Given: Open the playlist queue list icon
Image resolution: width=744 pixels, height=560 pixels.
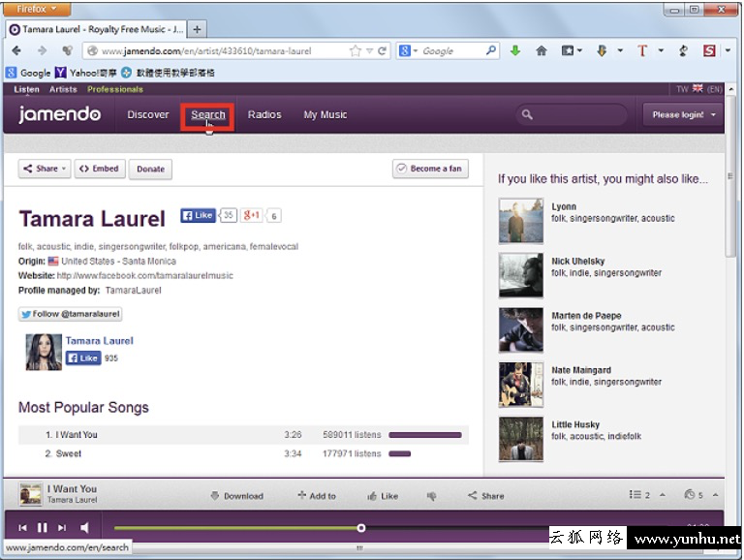Looking at the screenshot, I should [635, 494].
